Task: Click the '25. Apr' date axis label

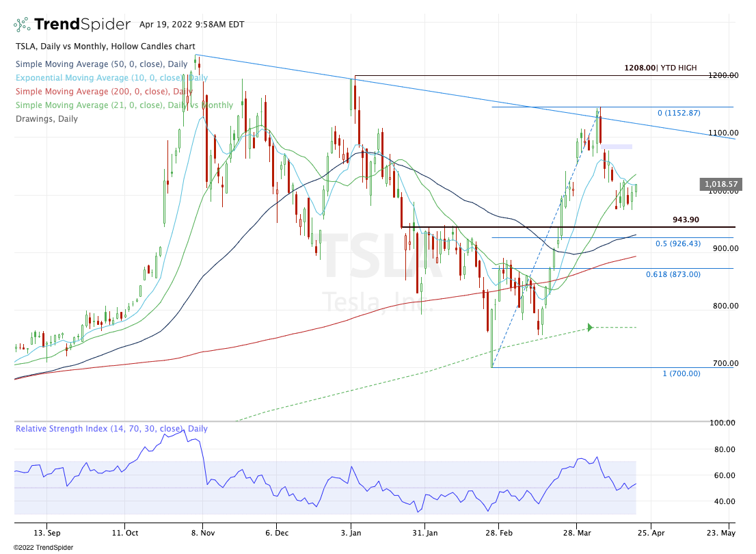Action: pyautogui.click(x=651, y=533)
